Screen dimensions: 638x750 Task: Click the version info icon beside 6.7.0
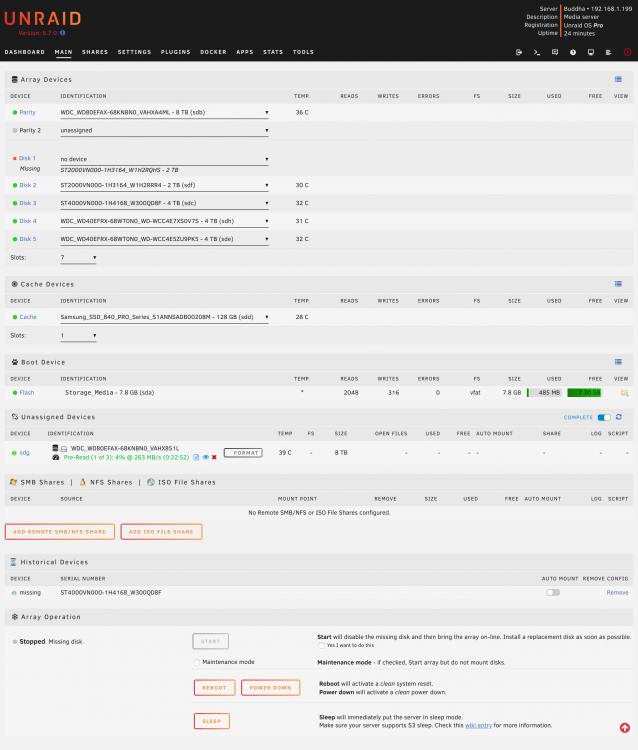click(x=63, y=33)
